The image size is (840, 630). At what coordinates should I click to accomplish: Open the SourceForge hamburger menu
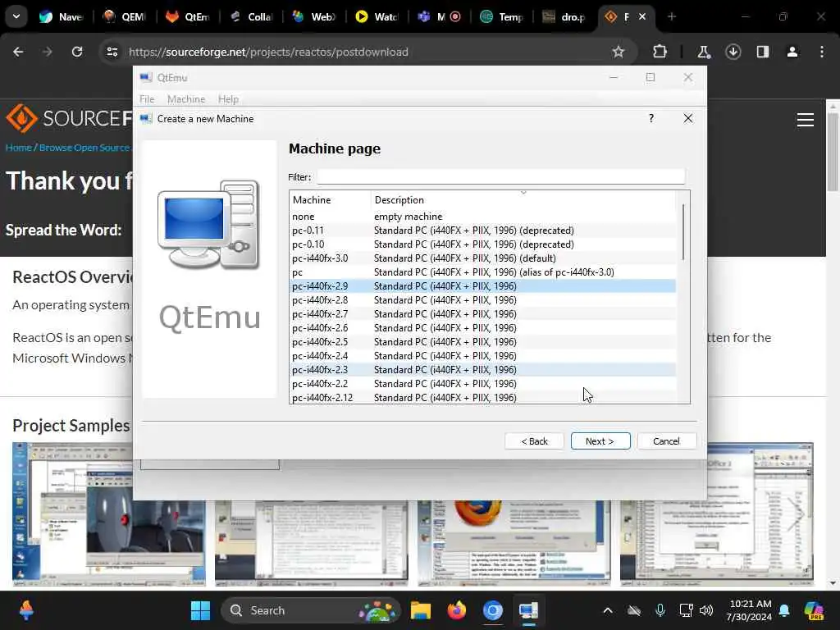pos(806,120)
